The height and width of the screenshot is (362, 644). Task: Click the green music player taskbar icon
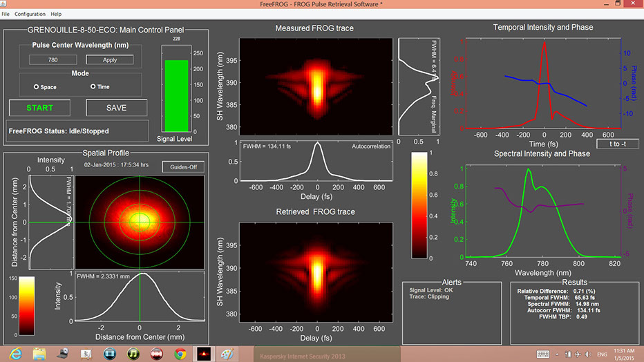click(x=133, y=353)
